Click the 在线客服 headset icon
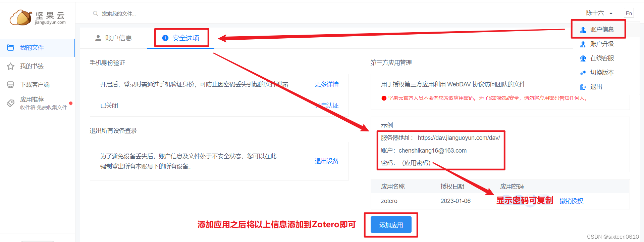The height and width of the screenshot is (242, 644). (583, 58)
